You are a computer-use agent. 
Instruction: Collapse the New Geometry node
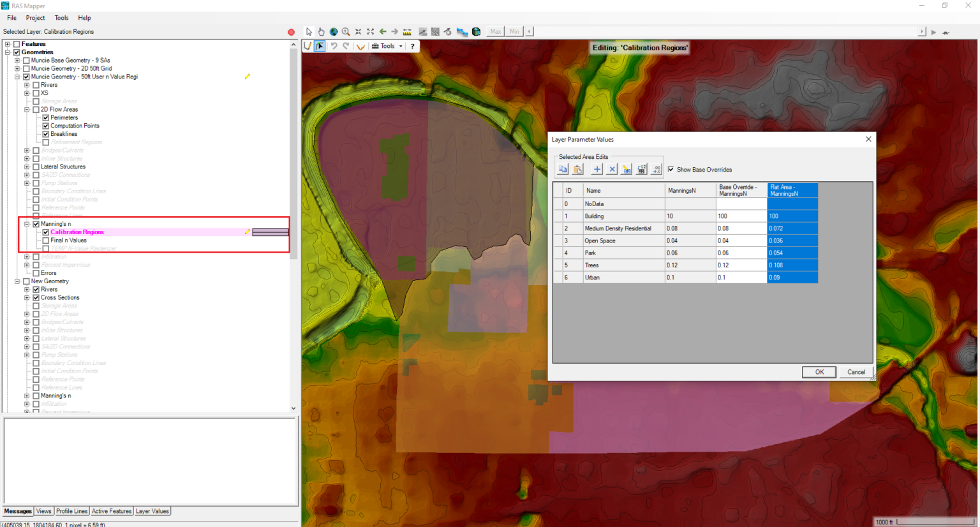(17, 281)
